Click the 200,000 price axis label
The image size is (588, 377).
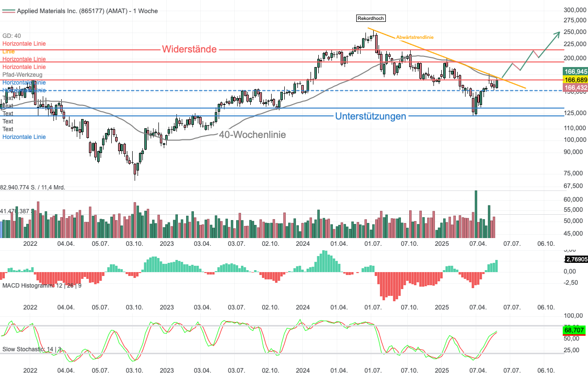coord(576,58)
